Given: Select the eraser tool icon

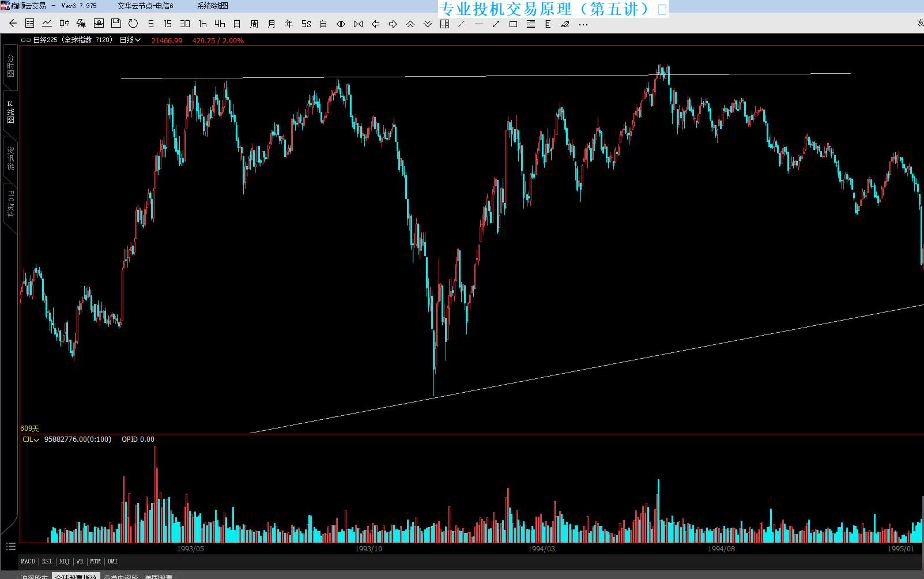Looking at the screenshot, I should (565, 24).
